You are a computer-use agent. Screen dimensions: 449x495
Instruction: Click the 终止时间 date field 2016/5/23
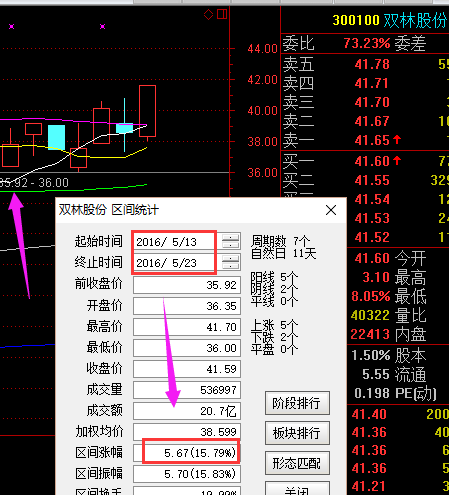click(174, 263)
